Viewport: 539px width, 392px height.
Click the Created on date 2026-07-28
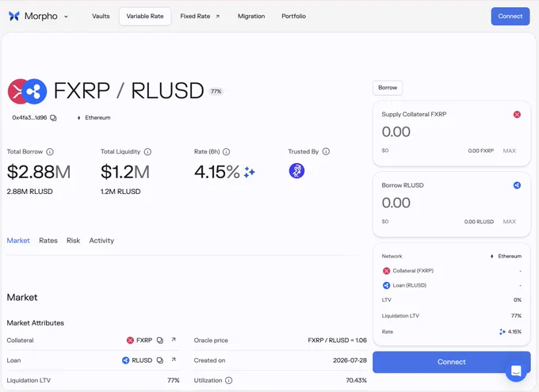[350, 360]
